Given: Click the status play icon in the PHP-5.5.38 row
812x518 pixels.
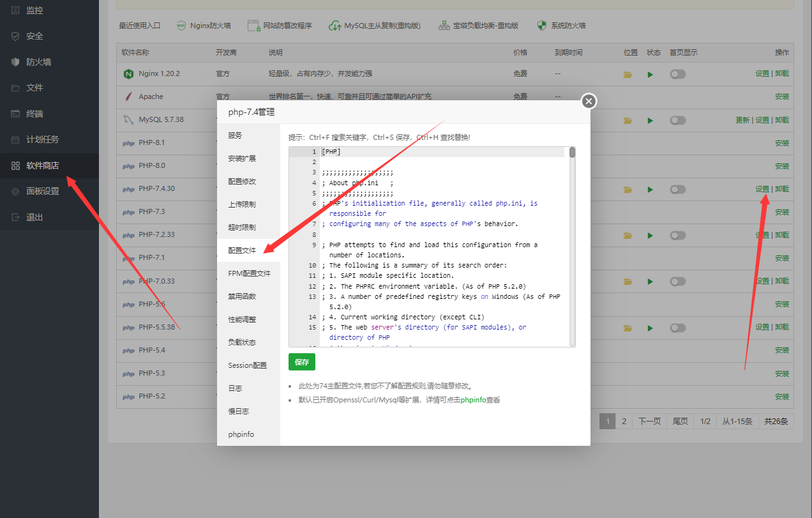Looking at the screenshot, I should (650, 328).
